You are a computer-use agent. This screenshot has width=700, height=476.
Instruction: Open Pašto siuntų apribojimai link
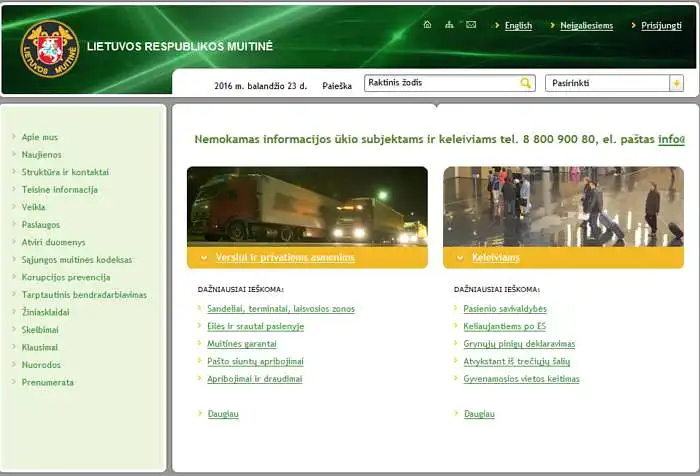point(255,361)
